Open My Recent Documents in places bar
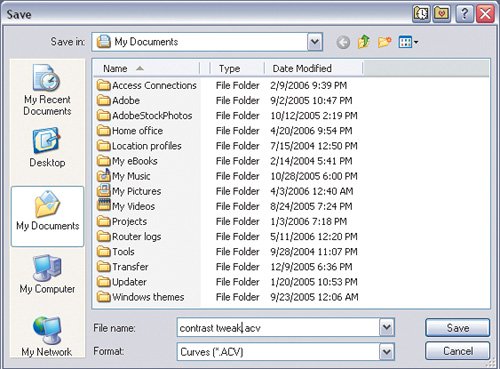The height and width of the screenshot is (369, 500). tap(47, 90)
